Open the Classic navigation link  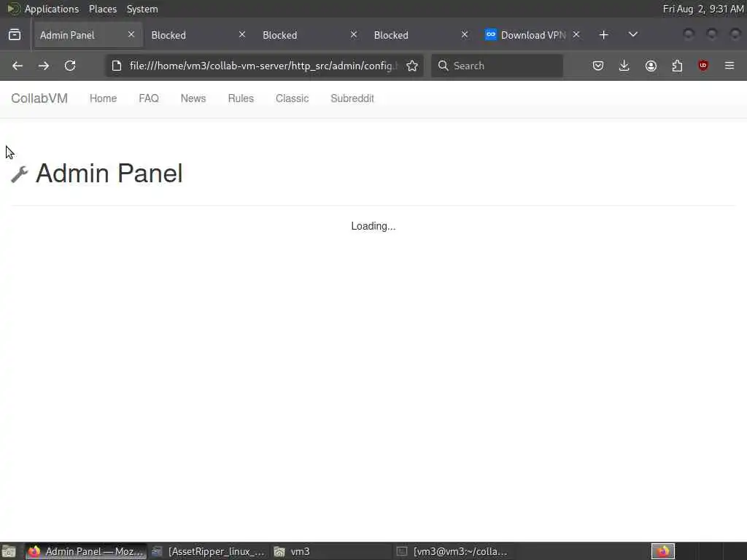[292, 98]
